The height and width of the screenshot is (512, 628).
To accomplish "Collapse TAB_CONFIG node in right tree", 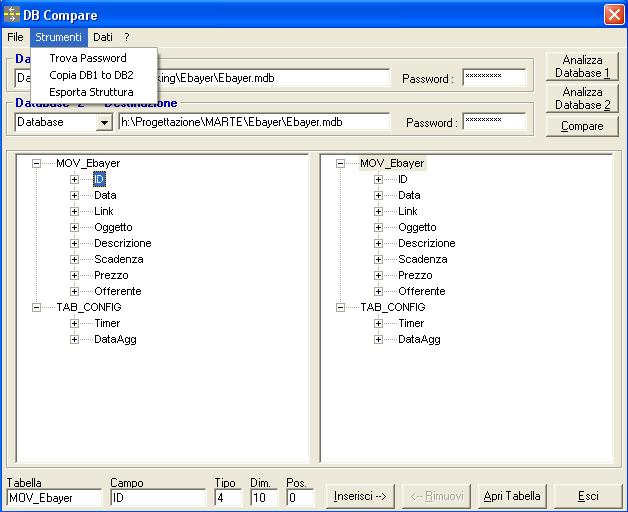I will 341,307.
